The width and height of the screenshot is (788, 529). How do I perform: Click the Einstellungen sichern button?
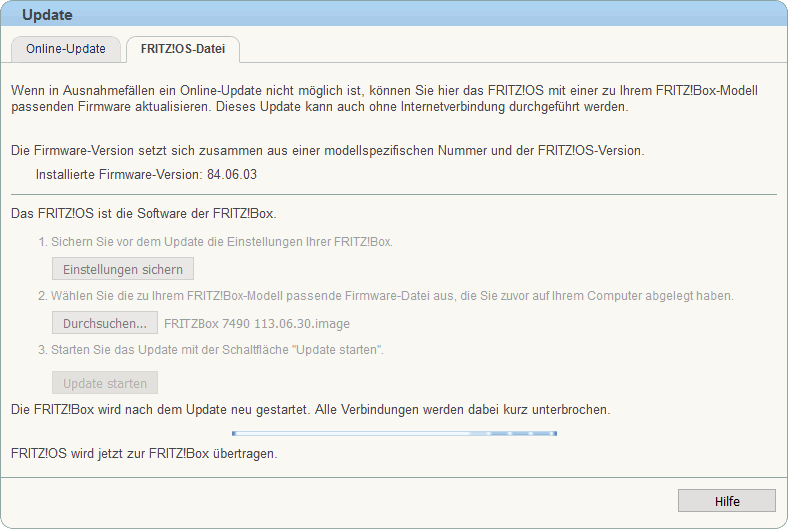click(x=123, y=269)
